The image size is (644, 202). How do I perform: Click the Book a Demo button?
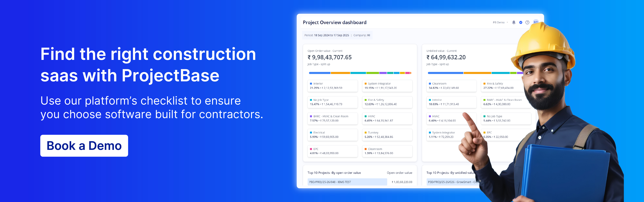tap(84, 146)
